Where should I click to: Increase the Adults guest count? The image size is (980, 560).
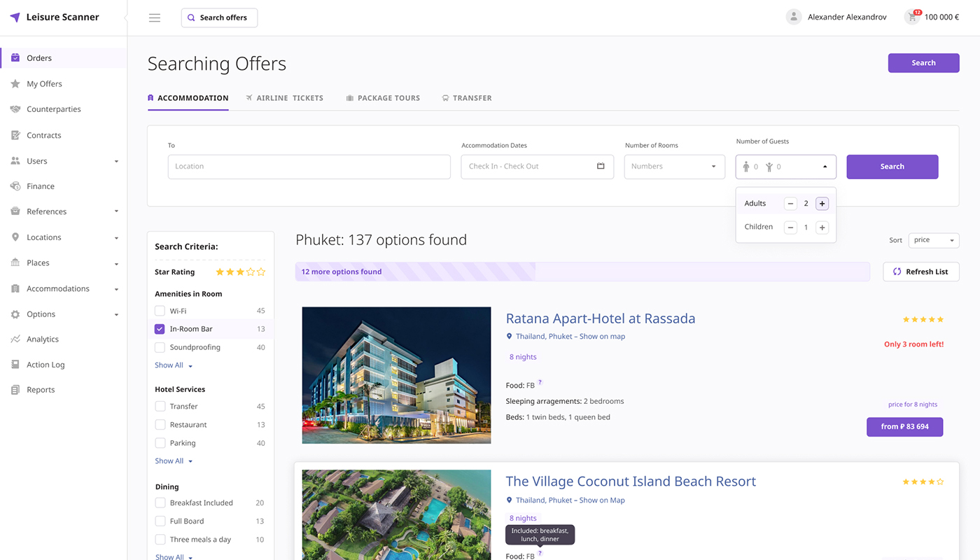point(822,204)
